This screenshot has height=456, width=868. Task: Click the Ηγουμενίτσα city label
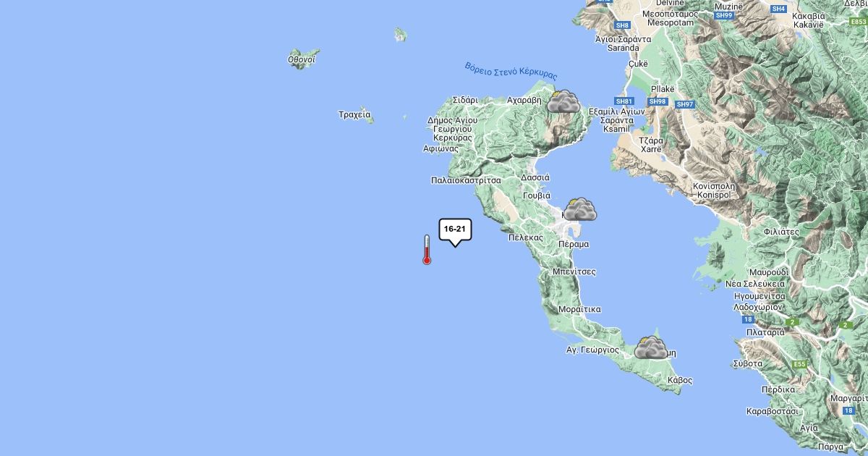(759, 296)
